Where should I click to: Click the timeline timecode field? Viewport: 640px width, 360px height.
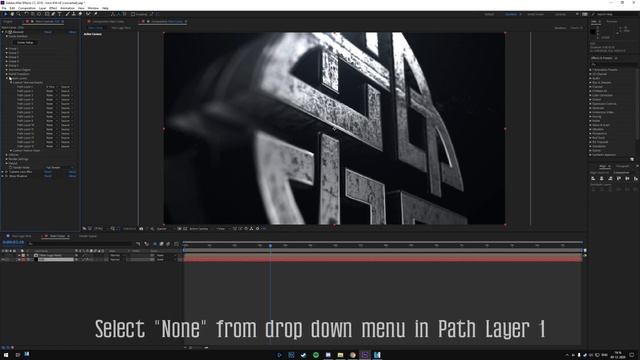coord(13,242)
